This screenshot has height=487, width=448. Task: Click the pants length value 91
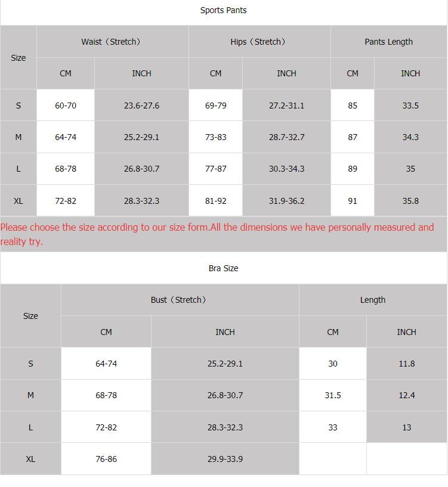(x=353, y=201)
